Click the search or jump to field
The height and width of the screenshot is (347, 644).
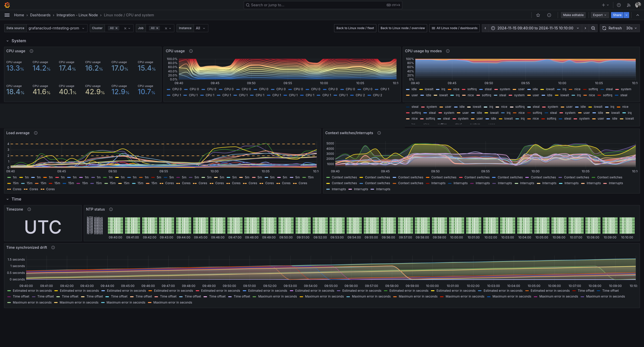pos(323,5)
